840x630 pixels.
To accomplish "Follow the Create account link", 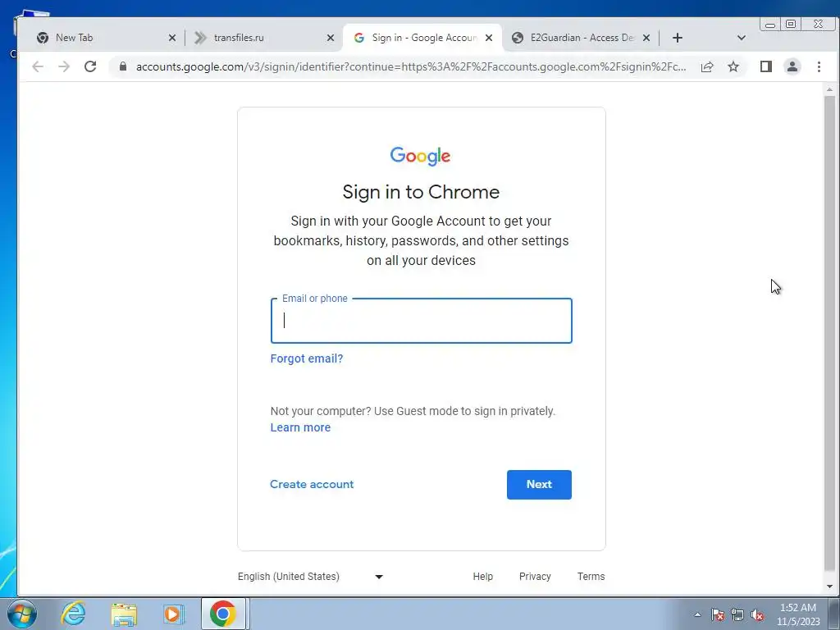I will pos(312,484).
